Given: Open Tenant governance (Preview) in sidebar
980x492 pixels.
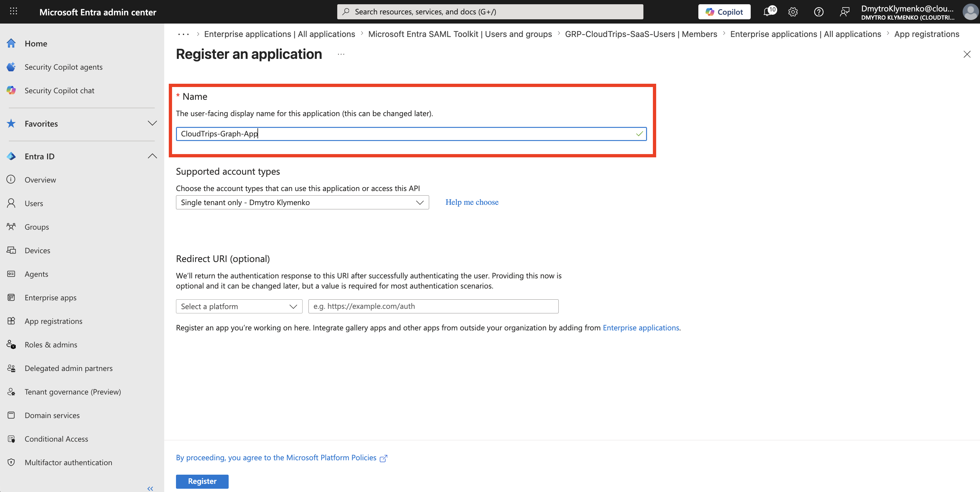Looking at the screenshot, I should (x=73, y=392).
